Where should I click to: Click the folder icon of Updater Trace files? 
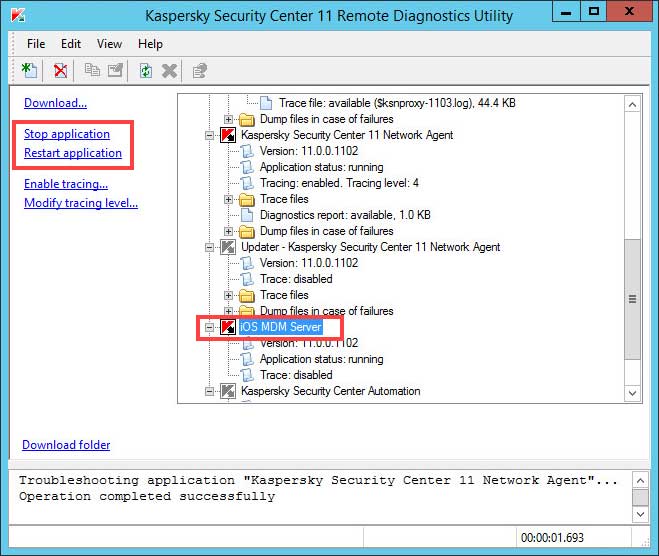[x=247, y=295]
